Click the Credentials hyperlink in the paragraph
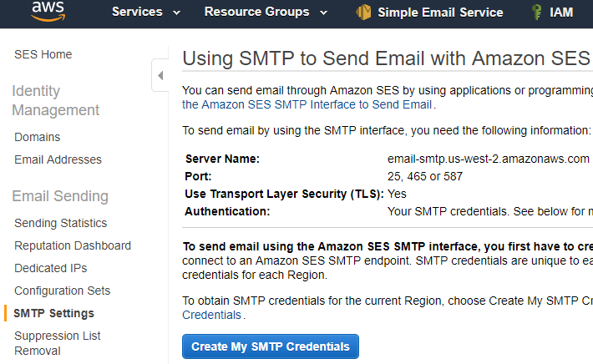The width and height of the screenshot is (593, 364). click(x=211, y=315)
